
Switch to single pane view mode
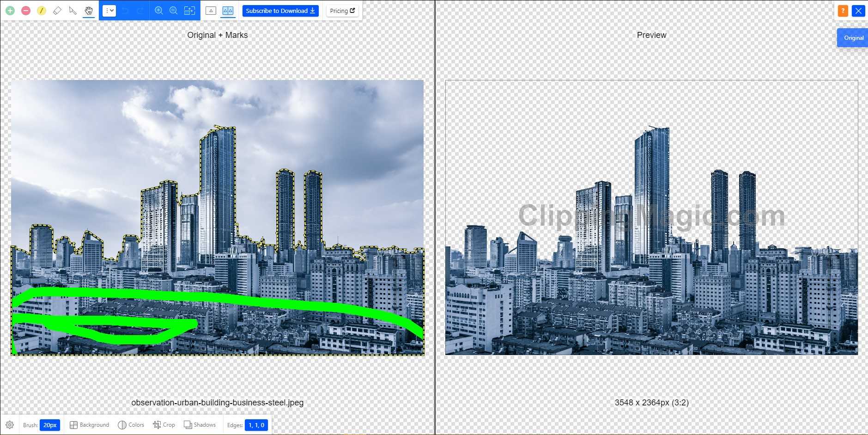pos(211,11)
